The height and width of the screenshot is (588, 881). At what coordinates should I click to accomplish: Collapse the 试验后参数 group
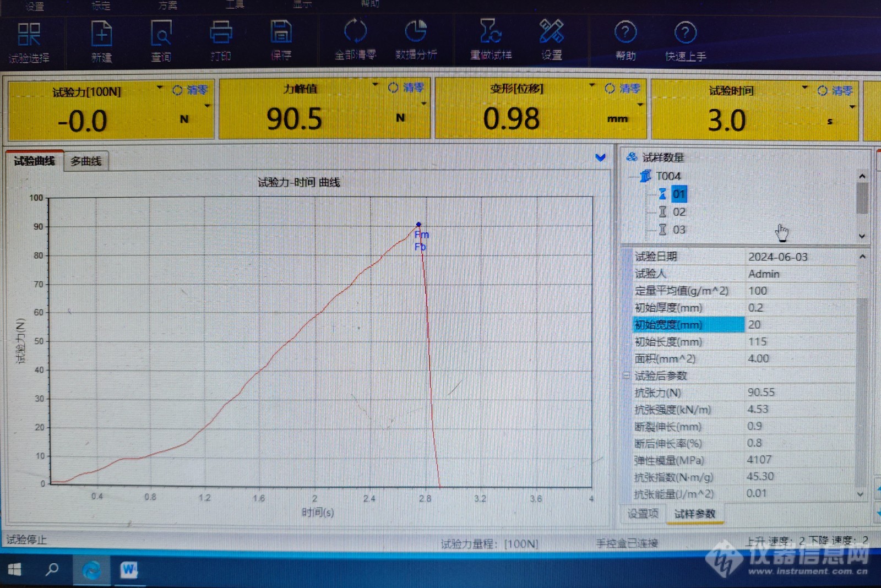[626, 375]
